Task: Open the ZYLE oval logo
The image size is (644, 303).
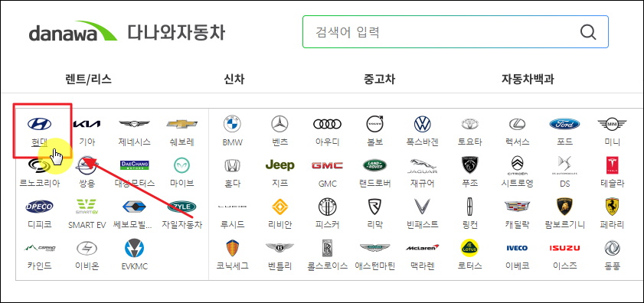Action: [x=182, y=207]
